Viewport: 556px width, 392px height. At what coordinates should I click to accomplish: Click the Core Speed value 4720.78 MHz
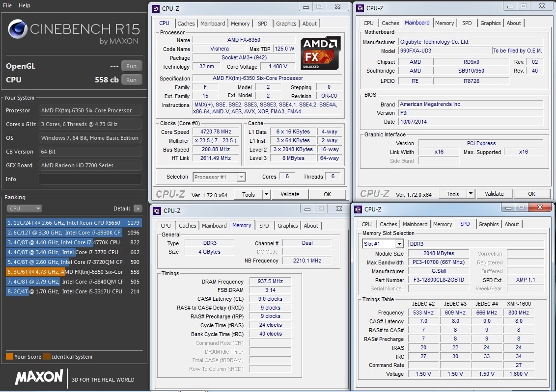tap(216, 131)
